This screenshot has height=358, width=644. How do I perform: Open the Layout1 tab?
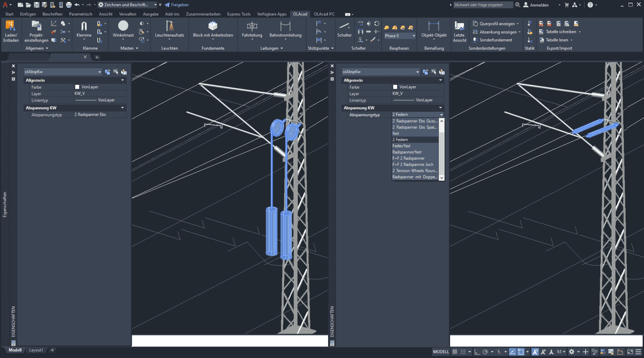pos(36,350)
